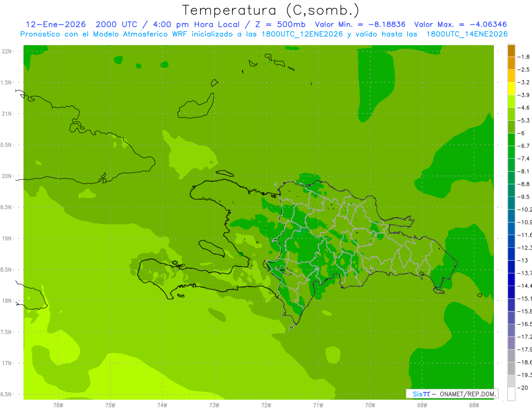
Task: Click the -3.2 colorbar value
Action: [x=524, y=82]
